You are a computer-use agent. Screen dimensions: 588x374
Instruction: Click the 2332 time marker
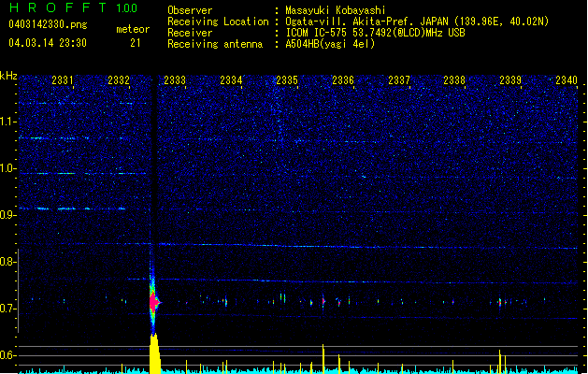click(x=119, y=80)
